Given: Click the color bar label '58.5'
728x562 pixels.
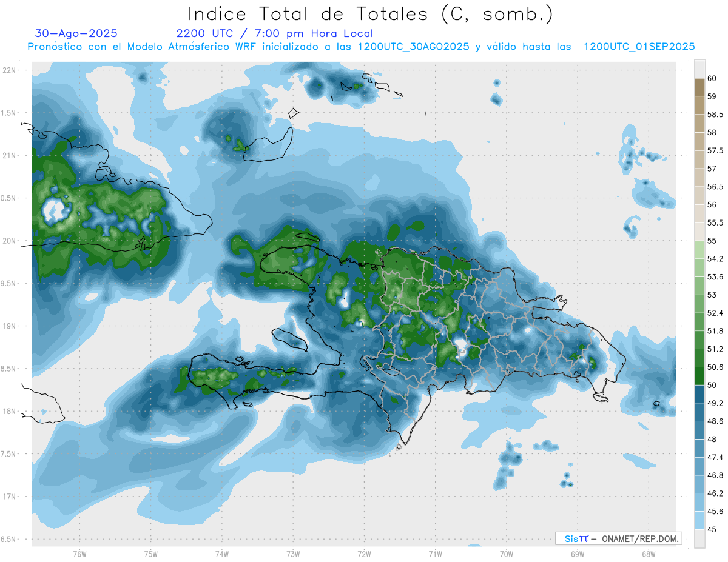Looking at the screenshot, I should pos(714,115).
